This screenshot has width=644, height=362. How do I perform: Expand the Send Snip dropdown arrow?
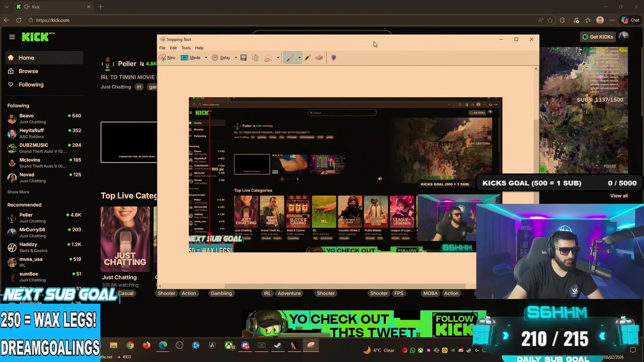pos(278,58)
